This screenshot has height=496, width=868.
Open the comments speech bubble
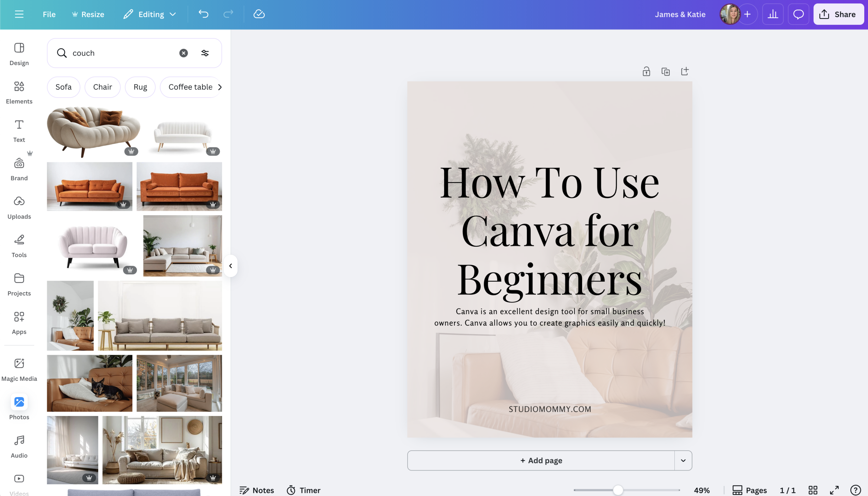798,14
